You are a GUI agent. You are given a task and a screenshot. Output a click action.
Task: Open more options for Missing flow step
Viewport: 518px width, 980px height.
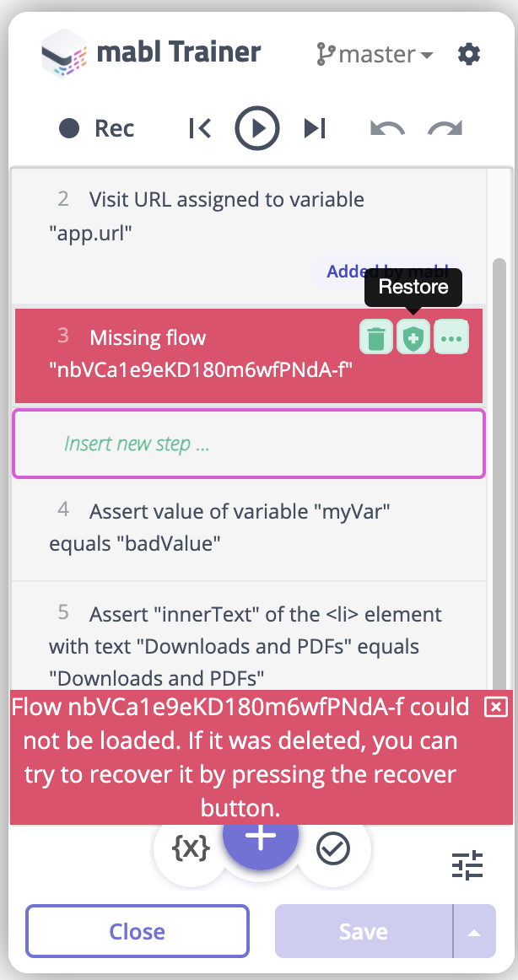[x=451, y=339]
